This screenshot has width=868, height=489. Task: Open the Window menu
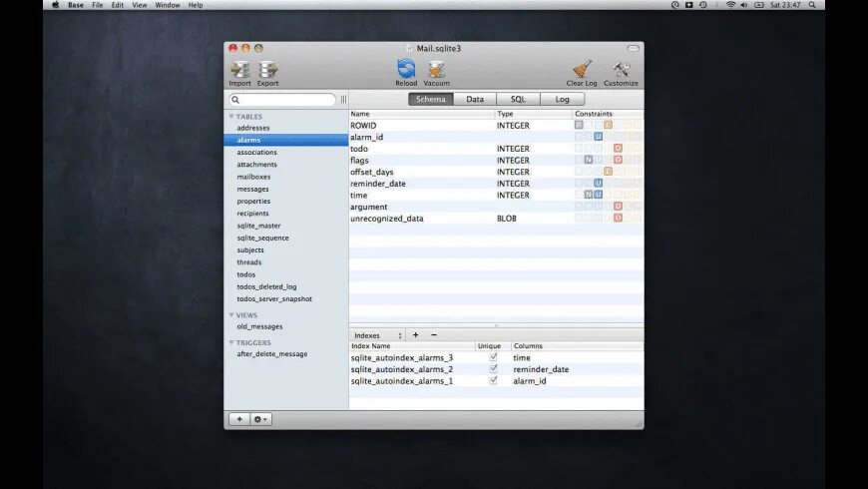(x=168, y=5)
